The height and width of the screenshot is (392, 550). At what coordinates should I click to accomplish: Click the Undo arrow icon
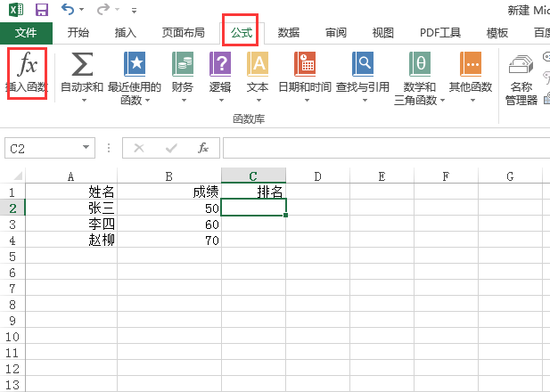[68, 9]
